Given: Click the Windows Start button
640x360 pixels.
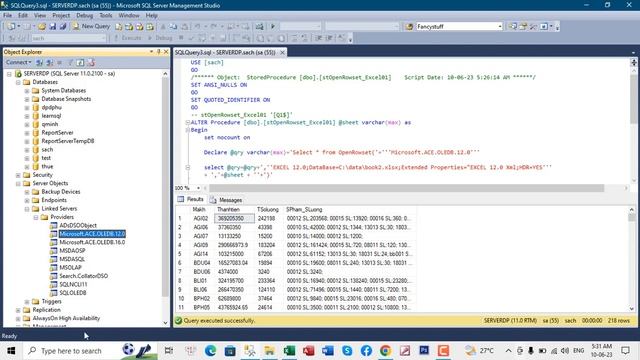Looking at the screenshot, I should (11, 351).
